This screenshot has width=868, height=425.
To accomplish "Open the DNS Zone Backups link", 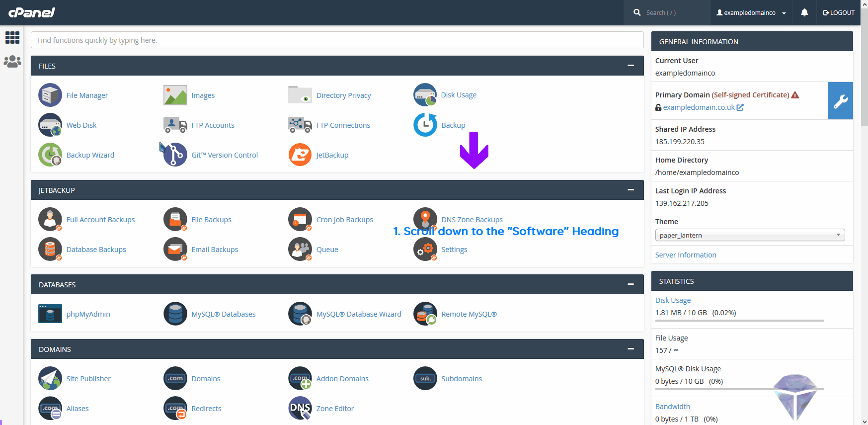I will (472, 220).
